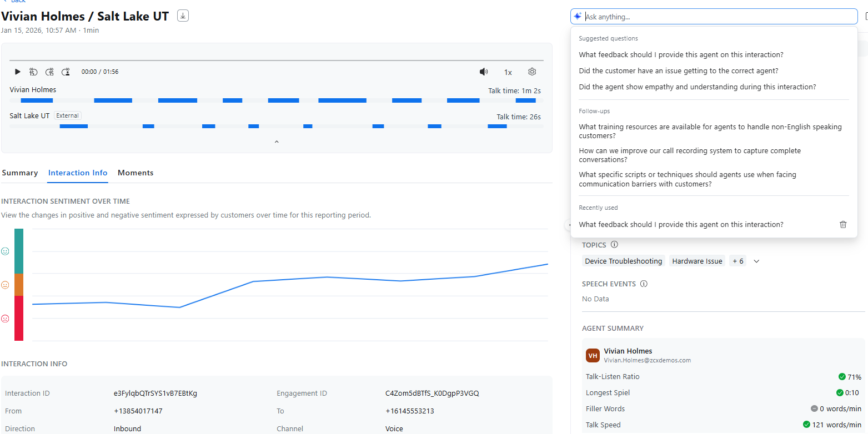Show info for Speech Events section

pyautogui.click(x=644, y=284)
